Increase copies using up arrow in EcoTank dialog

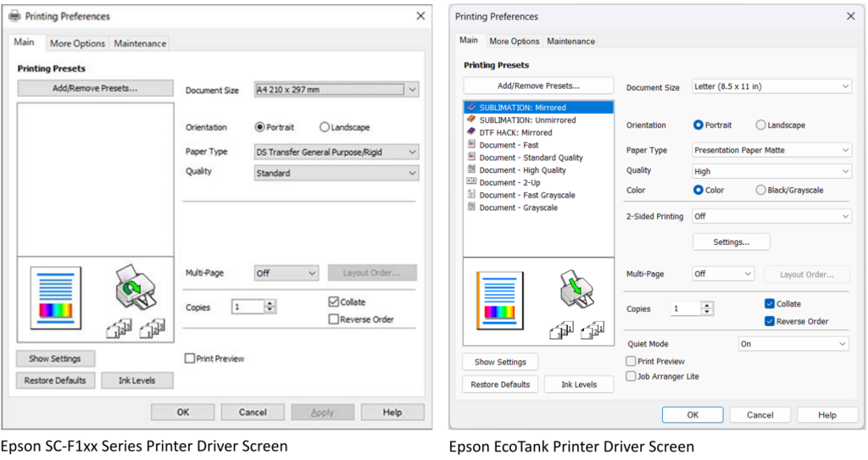click(x=707, y=305)
